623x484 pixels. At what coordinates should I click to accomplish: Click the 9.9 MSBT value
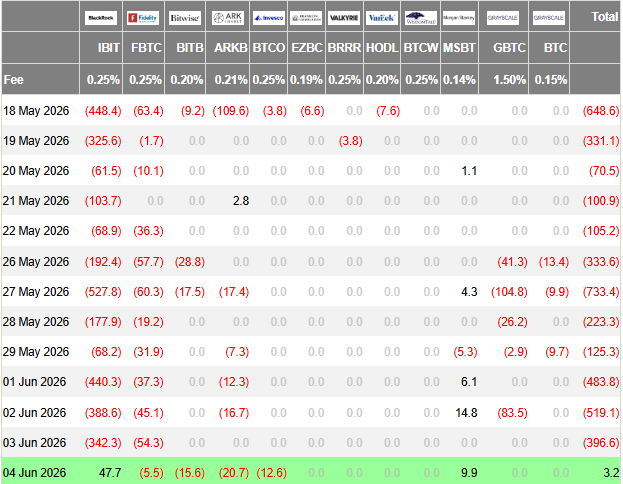pyautogui.click(x=469, y=472)
